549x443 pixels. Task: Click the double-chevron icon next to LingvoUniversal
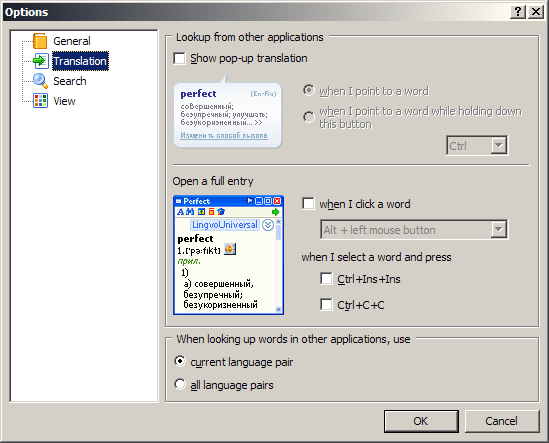pyautogui.click(x=268, y=225)
